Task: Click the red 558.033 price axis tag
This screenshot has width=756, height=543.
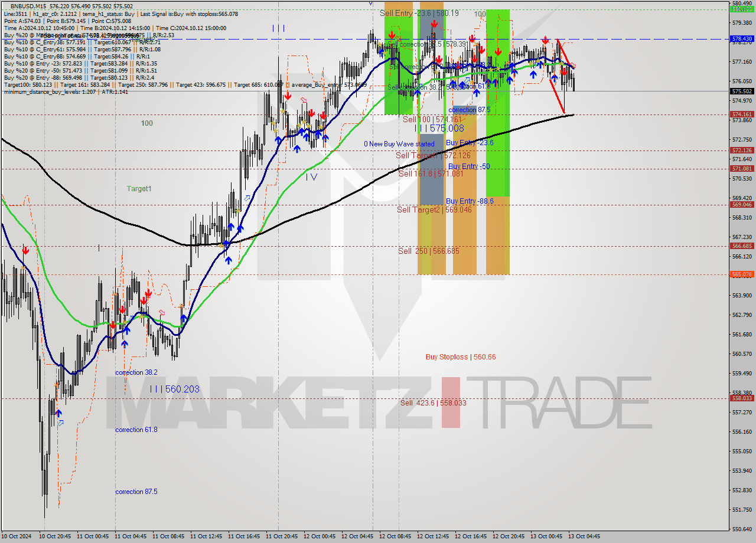Action: (742, 398)
